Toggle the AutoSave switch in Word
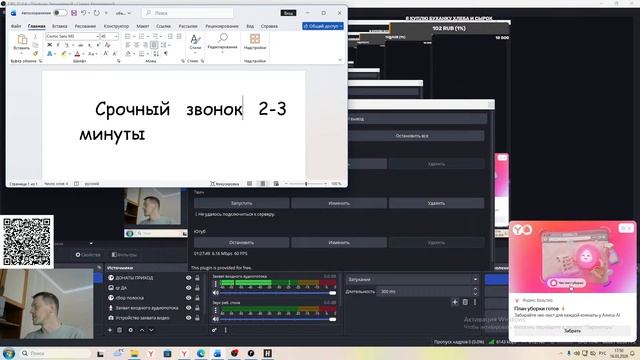Screen dimensions: 640x360 (x=60, y=13)
